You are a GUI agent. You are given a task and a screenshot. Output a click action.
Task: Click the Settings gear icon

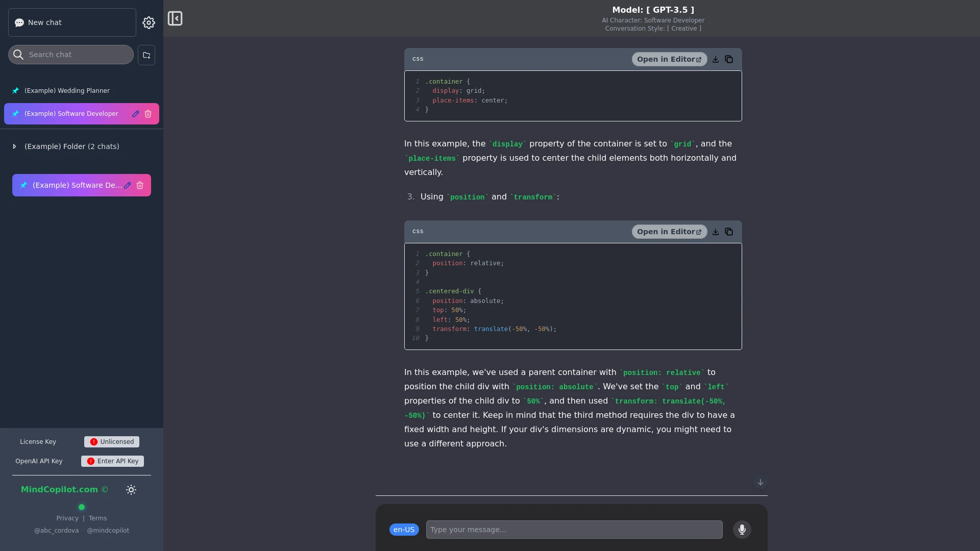(x=149, y=22)
